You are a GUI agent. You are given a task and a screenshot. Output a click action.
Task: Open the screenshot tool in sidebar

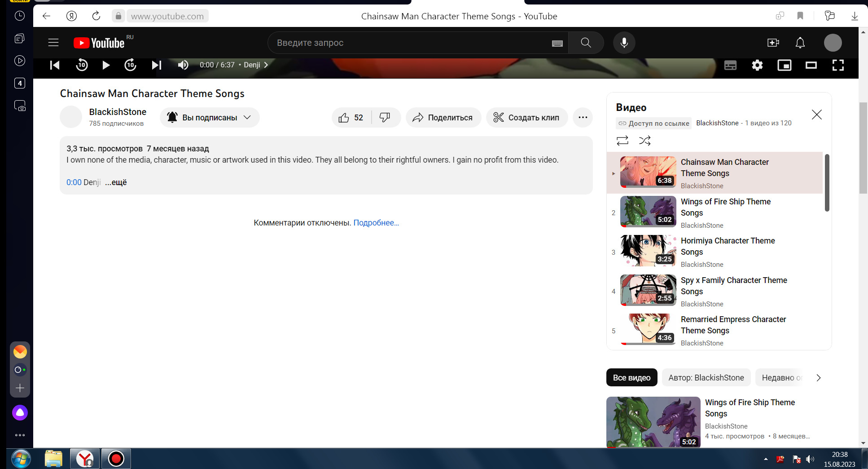coord(20,106)
